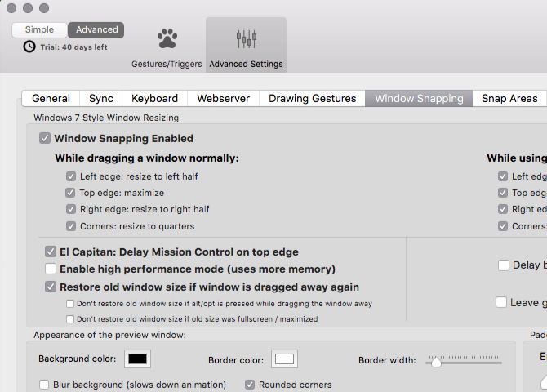Click Windows 7 Style Window Resizing label

[106, 118]
